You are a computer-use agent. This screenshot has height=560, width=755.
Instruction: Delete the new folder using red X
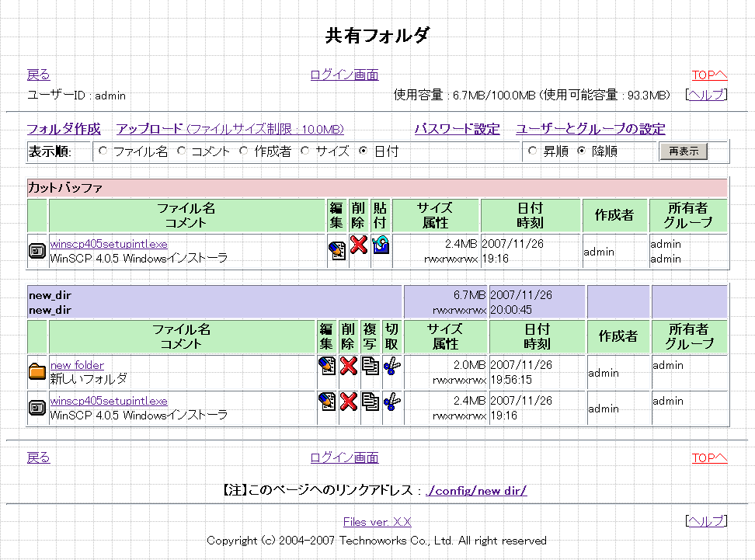coord(349,366)
